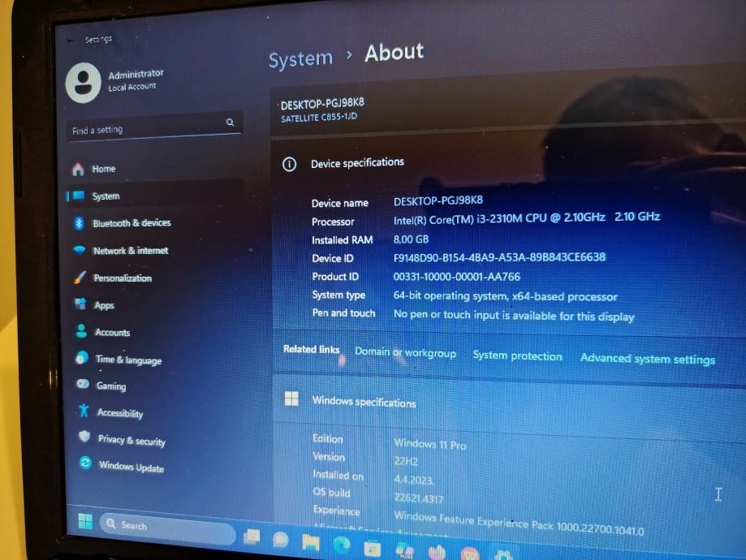Open Gaming settings
This screenshot has width=746, height=560.
(x=111, y=386)
